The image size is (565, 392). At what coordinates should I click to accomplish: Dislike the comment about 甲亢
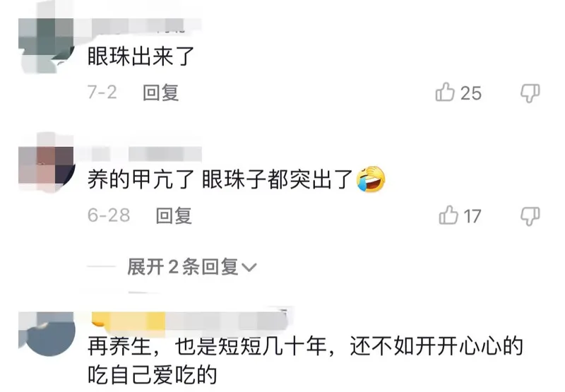(x=530, y=216)
